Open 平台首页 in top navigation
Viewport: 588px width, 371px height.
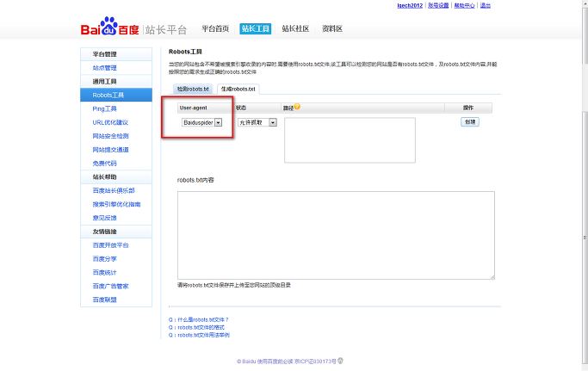[x=215, y=29]
